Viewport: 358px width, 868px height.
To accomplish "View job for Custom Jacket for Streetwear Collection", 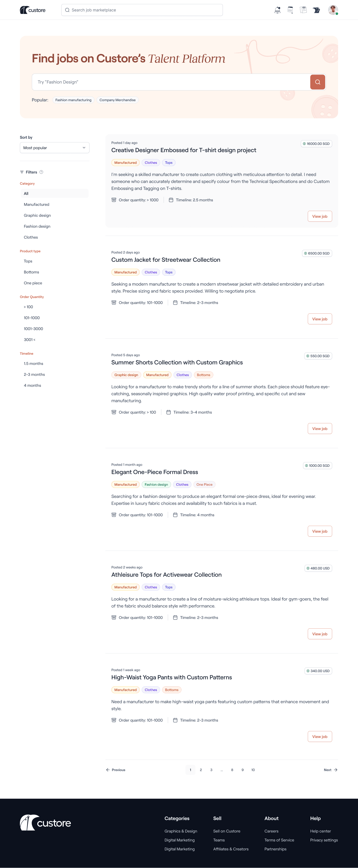I will pos(319,319).
